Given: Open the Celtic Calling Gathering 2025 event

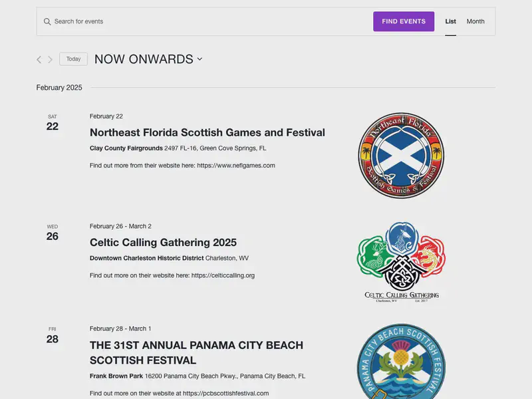Looking at the screenshot, I should pyautogui.click(x=163, y=242).
